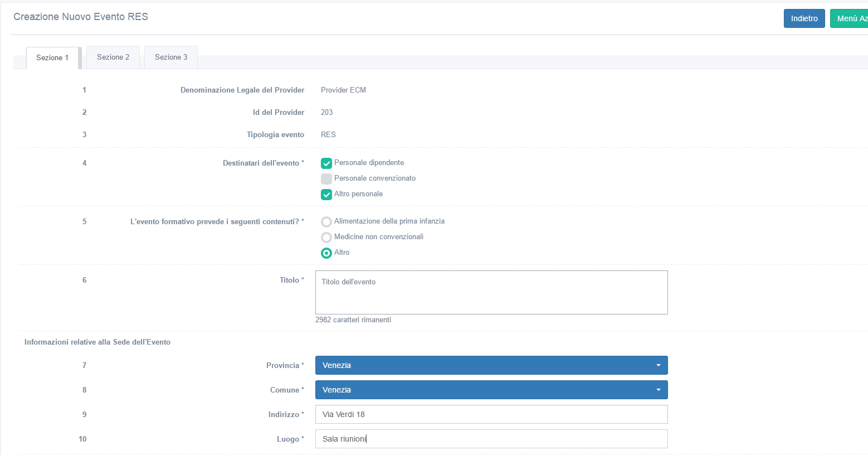Click the Indirizzo field containing Via Verdi 18
This screenshot has height=455, width=868.
491,414
